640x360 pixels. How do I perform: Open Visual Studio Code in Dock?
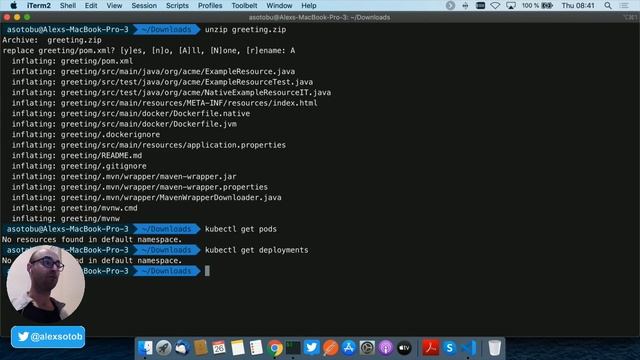[468, 348]
